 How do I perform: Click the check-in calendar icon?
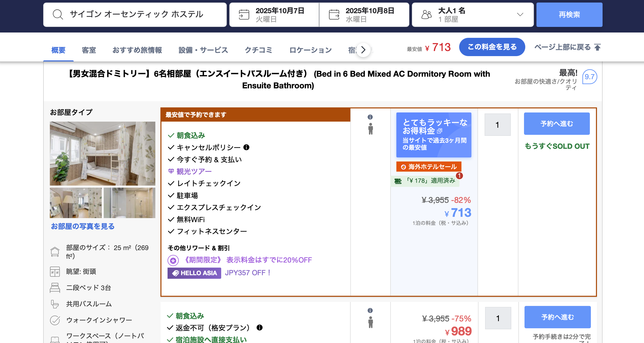244,14
